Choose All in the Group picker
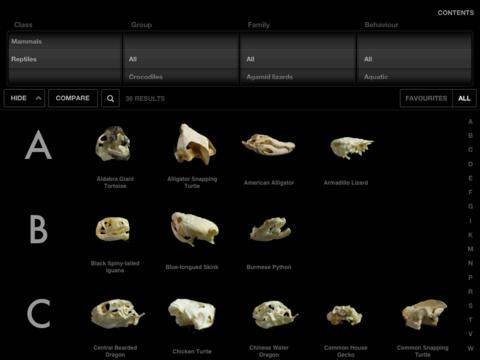480x360 pixels. click(133, 59)
